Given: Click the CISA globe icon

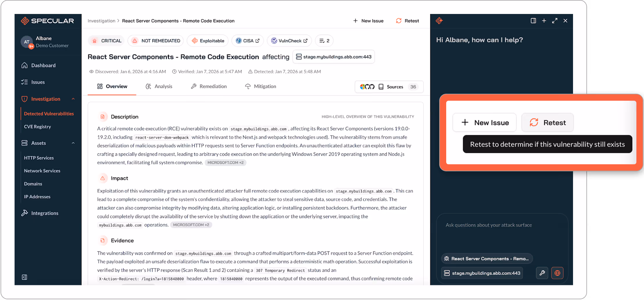Looking at the screenshot, I should 239,41.
